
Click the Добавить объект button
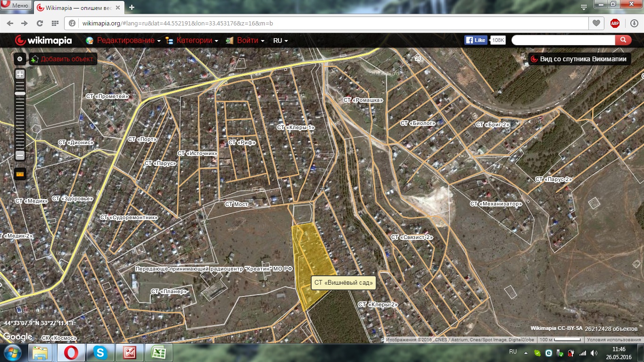pyautogui.click(x=63, y=59)
